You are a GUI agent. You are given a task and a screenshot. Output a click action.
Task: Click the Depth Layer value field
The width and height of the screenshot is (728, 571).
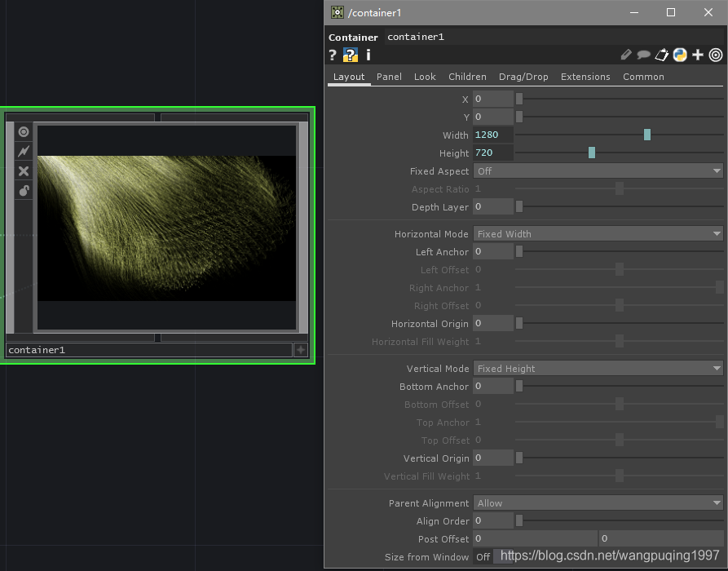pyautogui.click(x=493, y=206)
